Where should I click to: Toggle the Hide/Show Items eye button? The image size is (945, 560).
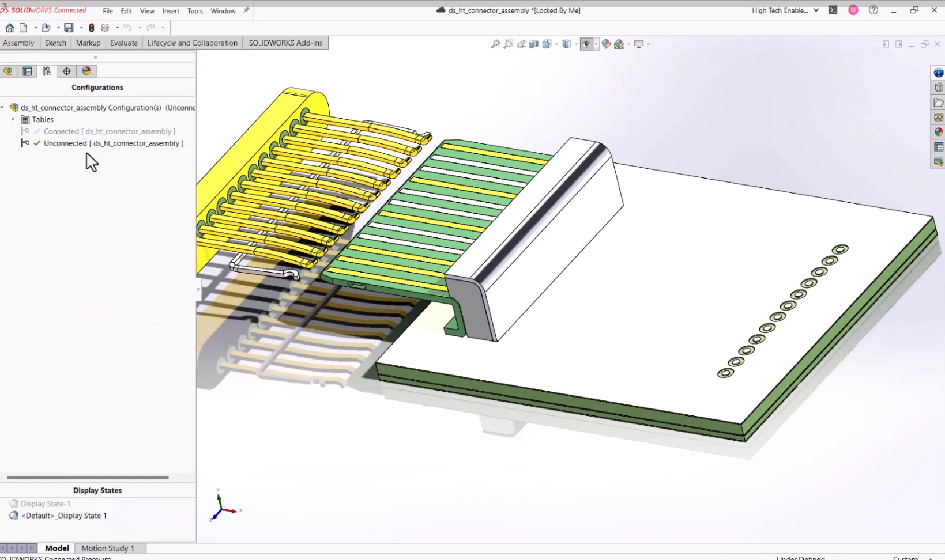586,44
